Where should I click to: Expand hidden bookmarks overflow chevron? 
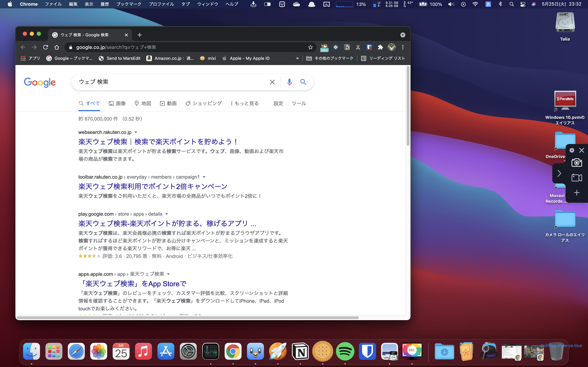pyautogui.click(x=297, y=58)
